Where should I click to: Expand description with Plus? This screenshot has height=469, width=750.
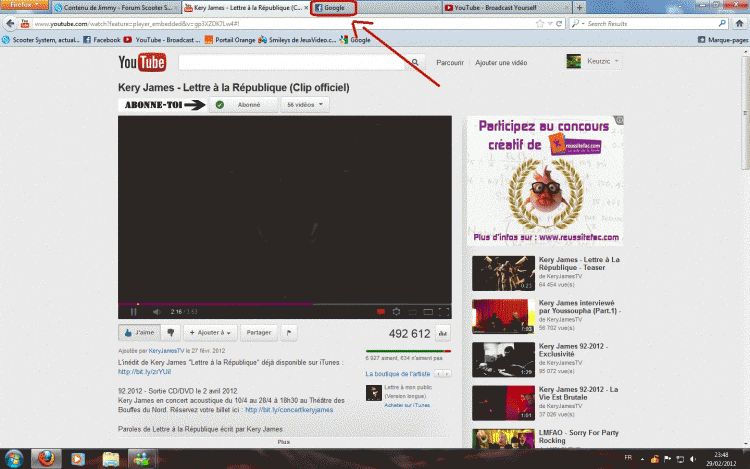[x=284, y=442]
